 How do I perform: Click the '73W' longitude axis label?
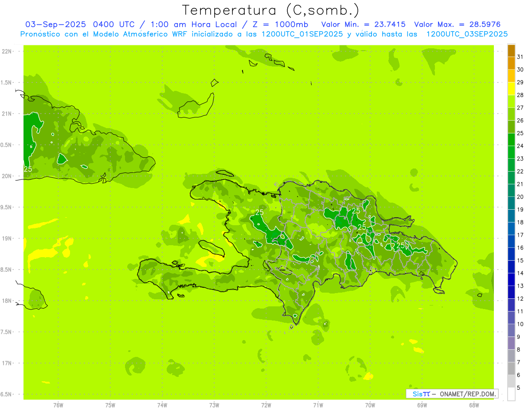pos(214,405)
